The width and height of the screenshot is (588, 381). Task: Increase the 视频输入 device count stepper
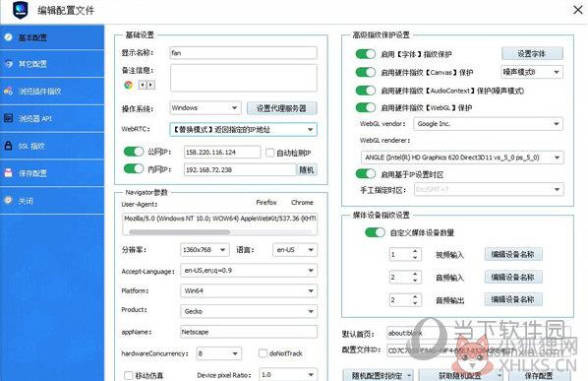click(x=415, y=251)
